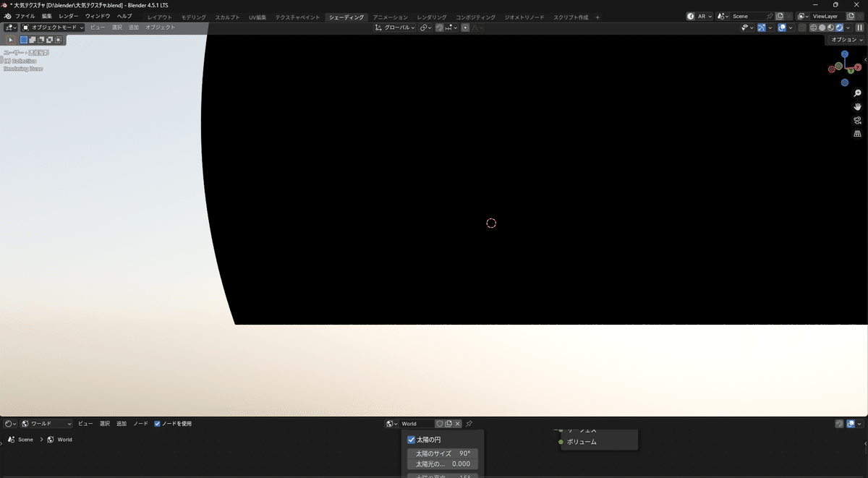This screenshot has height=478, width=868.
Task: Toggle X-ray mode in viewport header
Action: [x=801, y=27]
